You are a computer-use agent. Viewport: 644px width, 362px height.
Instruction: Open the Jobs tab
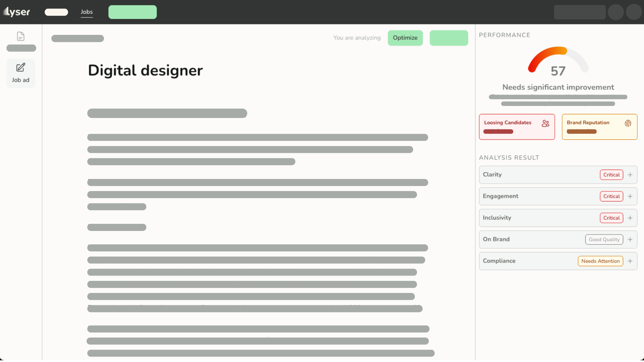[x=87, y=12]
